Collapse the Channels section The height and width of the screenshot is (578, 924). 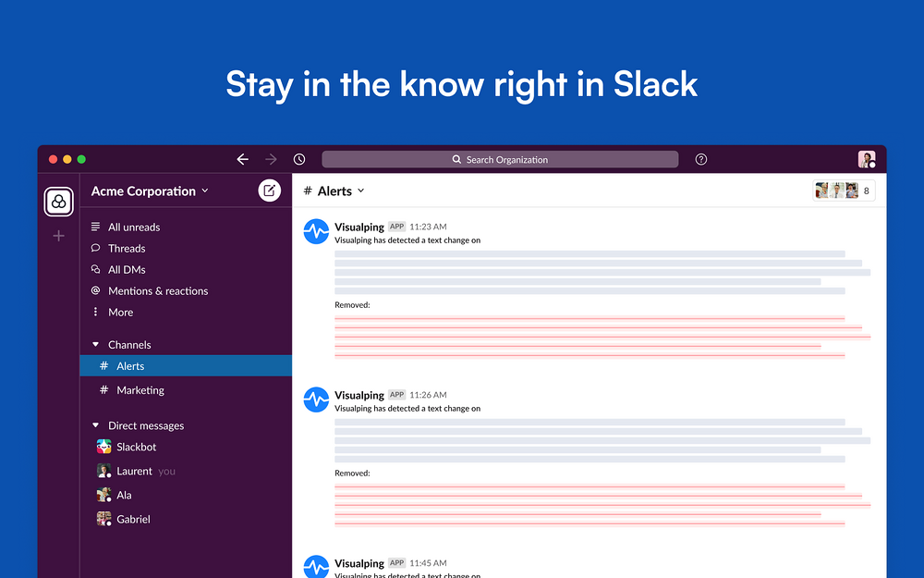pyautogui.click(x=95, y=344)
